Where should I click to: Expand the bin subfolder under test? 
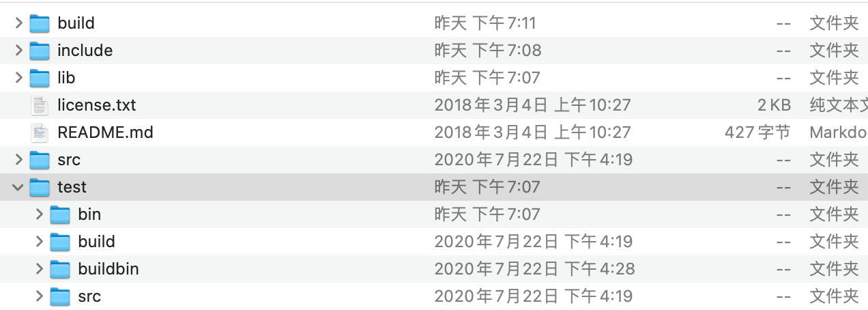click(39, 214)
